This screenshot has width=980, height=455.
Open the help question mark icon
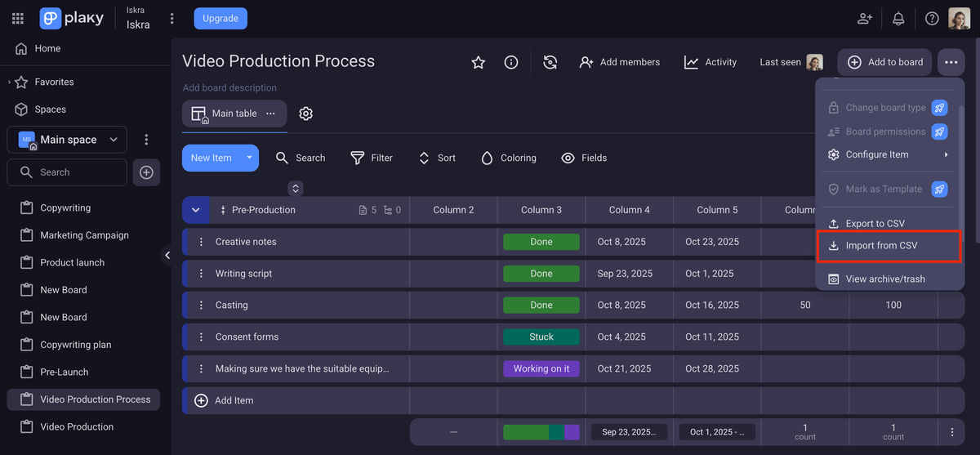pyautogui.click(x=932, y=18)
